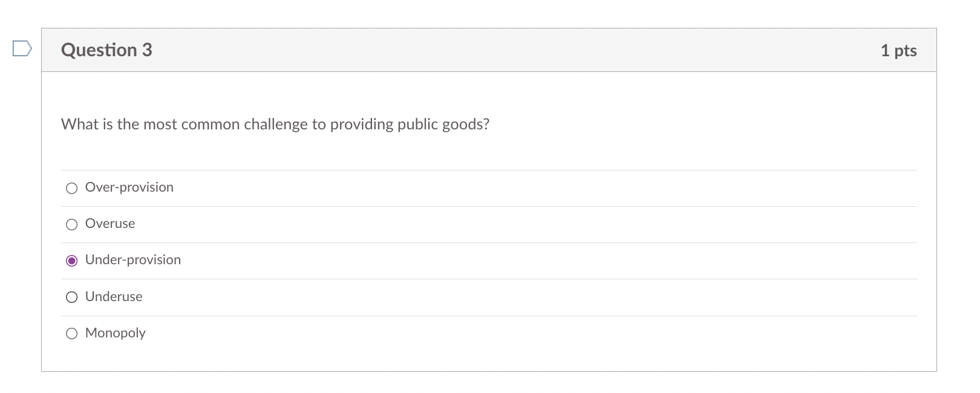Click the Question 3 header
The width and height of the screenshot is (980, 393).
[106, 50]
